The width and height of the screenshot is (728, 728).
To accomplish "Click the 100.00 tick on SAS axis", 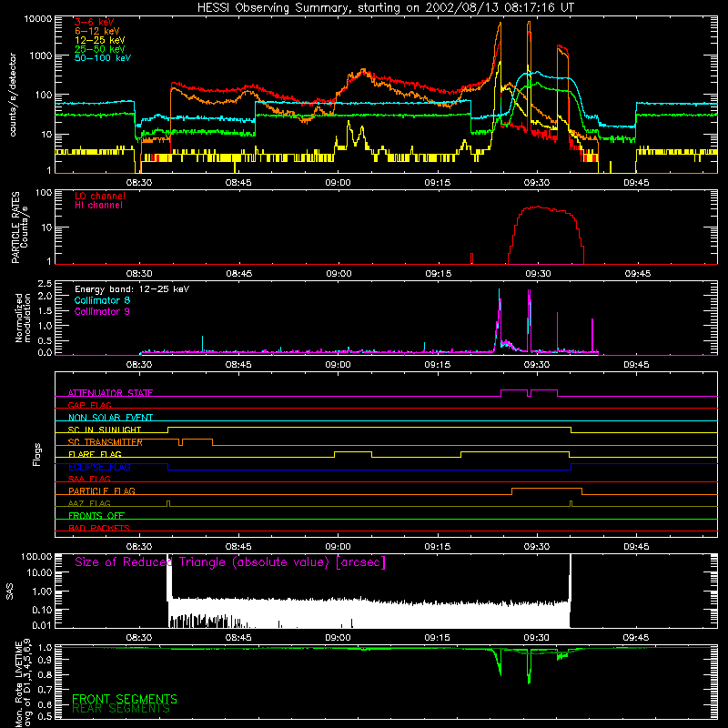I will 36,557.
